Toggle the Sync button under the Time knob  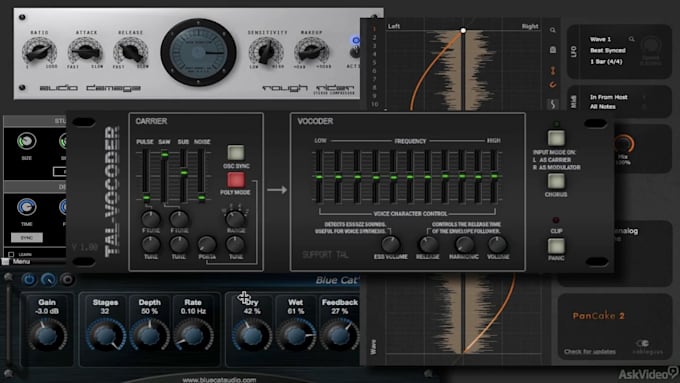(26, 238)
